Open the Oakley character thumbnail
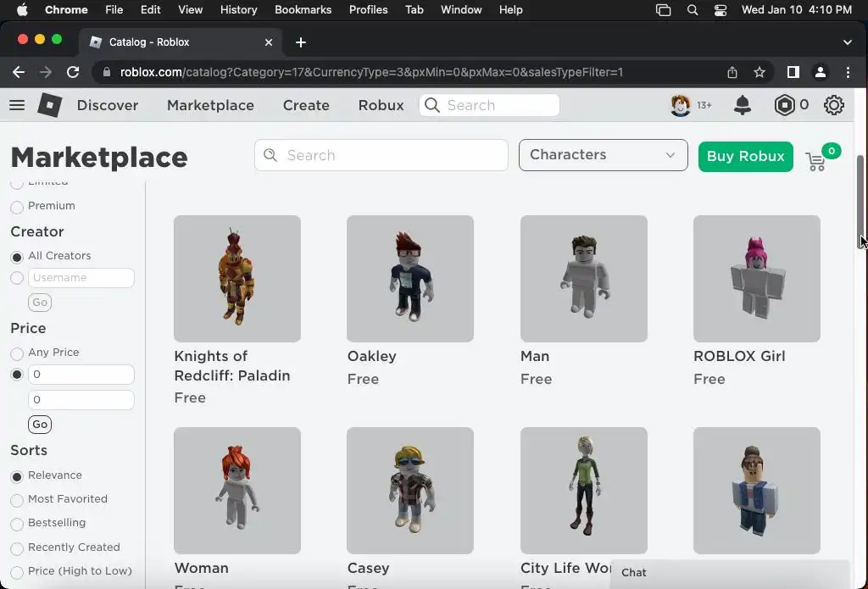 410,279
